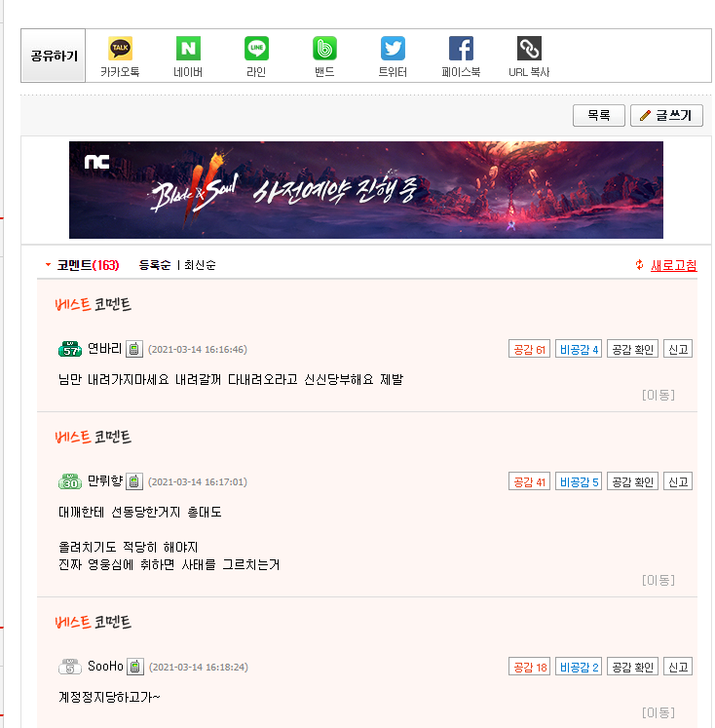This screenshot has width=715, height=728.
Task: Click the 새로고침 refresh link
Action: click(x=674, y=265)
